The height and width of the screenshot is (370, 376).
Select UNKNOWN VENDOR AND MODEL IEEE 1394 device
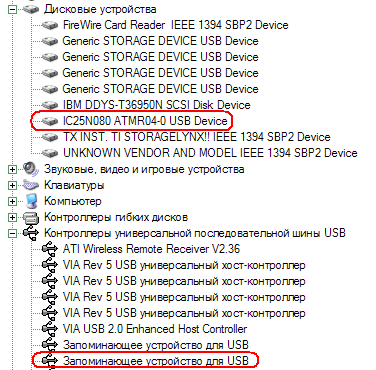tap(210, 153)
